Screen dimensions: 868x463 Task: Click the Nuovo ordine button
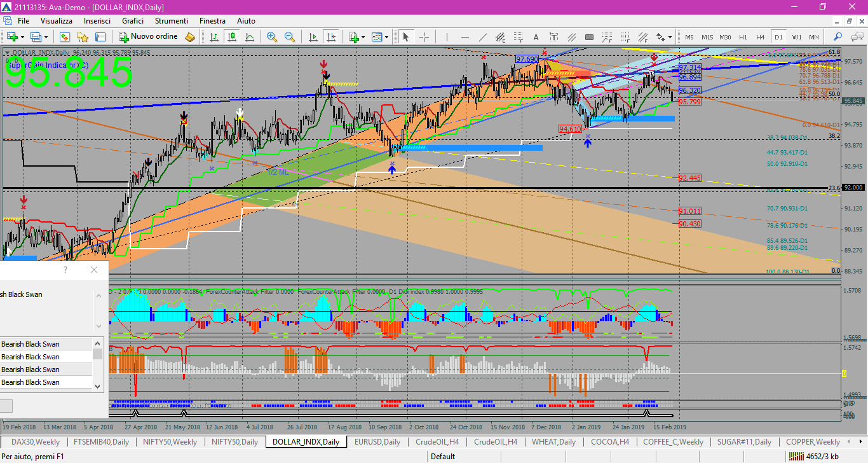coord(148,37)
